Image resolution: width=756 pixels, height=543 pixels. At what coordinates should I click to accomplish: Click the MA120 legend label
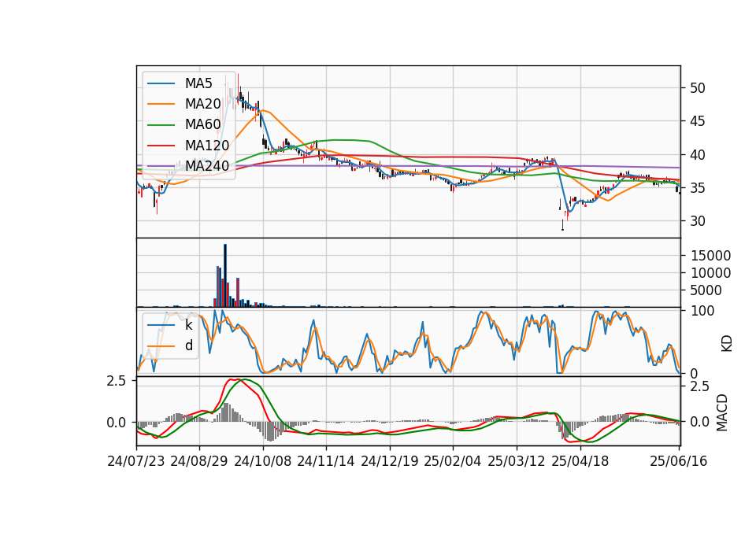click(x=207, y=146)
